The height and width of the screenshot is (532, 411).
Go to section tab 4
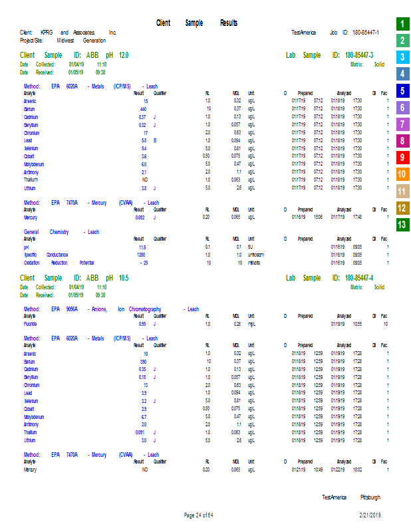(402, 74)
